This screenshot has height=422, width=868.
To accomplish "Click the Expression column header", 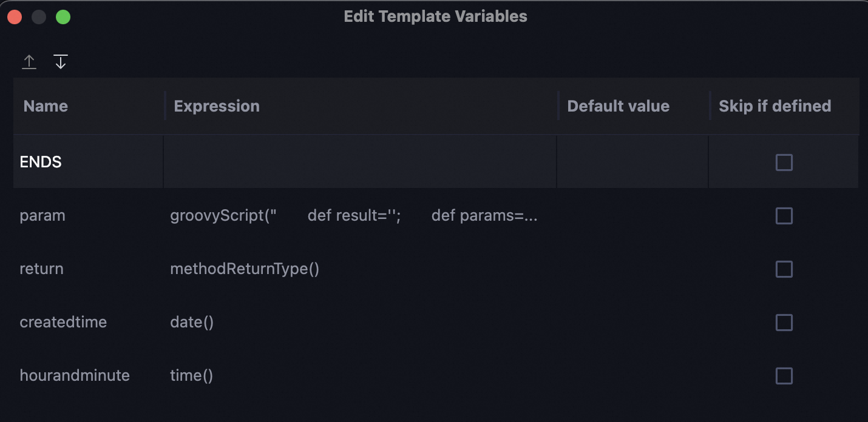I will pyautogui.click(x=217, y=106).
